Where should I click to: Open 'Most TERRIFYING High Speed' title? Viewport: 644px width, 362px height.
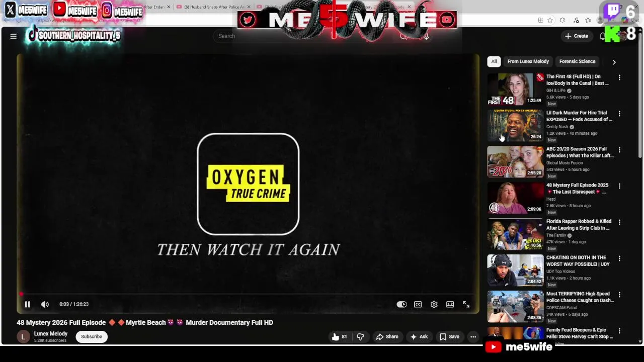580,297
